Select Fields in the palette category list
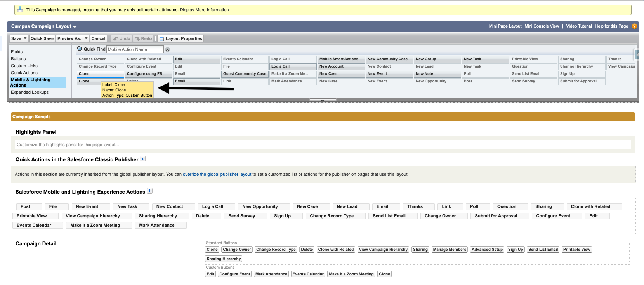Image resolution: width=644 pixels, height=285 pixels. click(x=17, y=52)
